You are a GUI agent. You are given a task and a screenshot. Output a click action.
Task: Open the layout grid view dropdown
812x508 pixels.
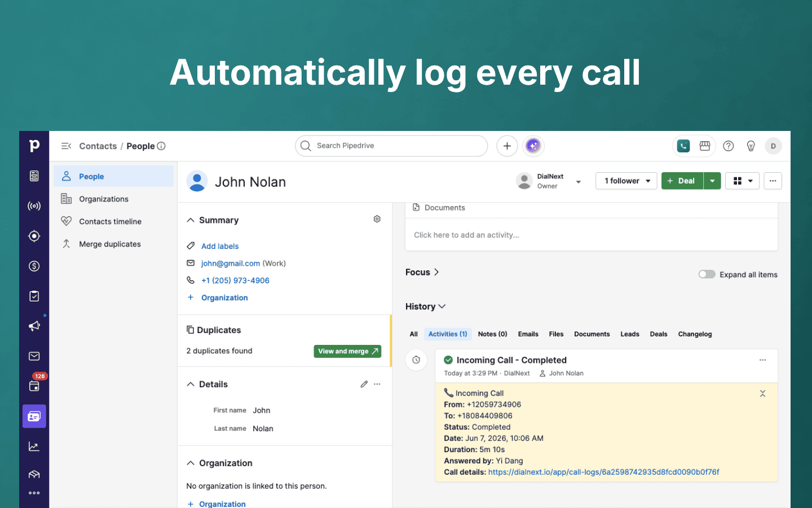pyautogui.click(x=743, y=181)
